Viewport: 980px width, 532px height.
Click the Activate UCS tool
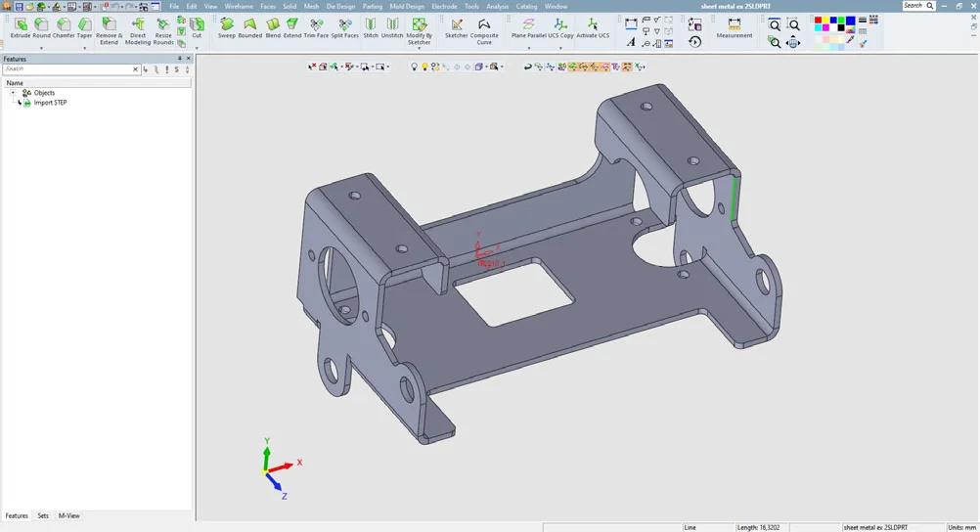tap(593, 28)
